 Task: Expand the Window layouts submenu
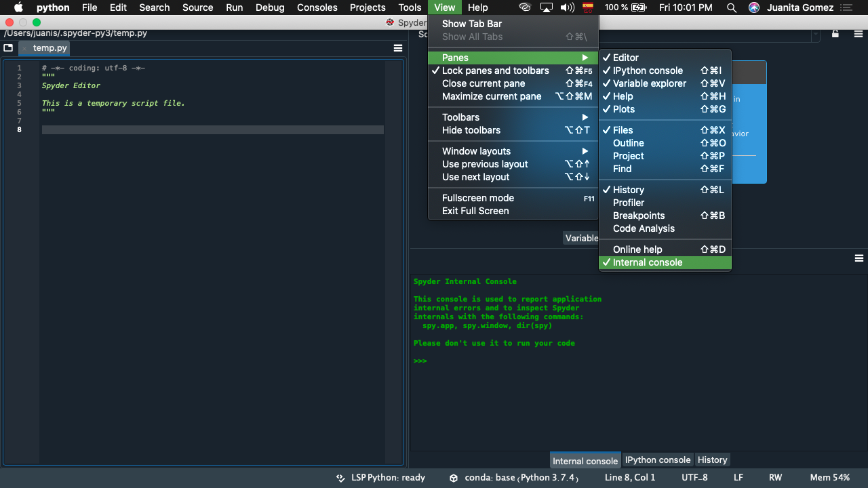pyautogui.click(x=513, y=151)
